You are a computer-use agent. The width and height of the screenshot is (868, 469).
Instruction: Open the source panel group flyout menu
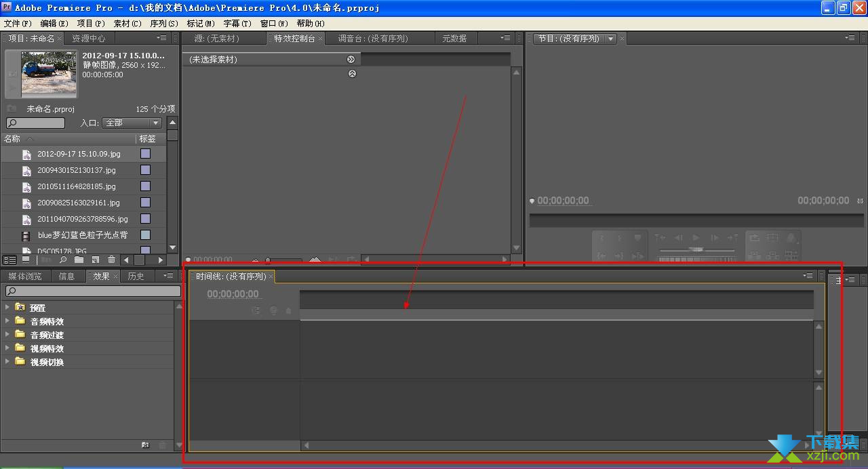pos(505,39)
